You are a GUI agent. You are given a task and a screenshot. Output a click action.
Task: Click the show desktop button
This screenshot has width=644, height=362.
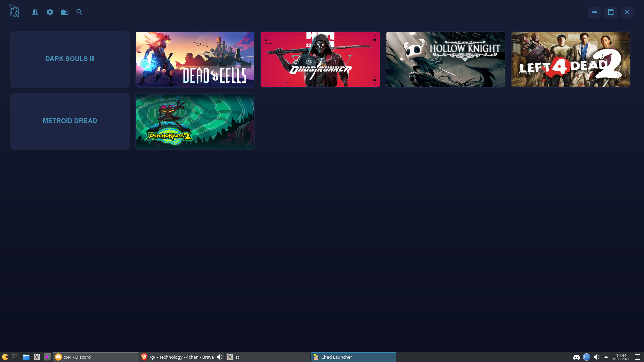click(638, 357)
